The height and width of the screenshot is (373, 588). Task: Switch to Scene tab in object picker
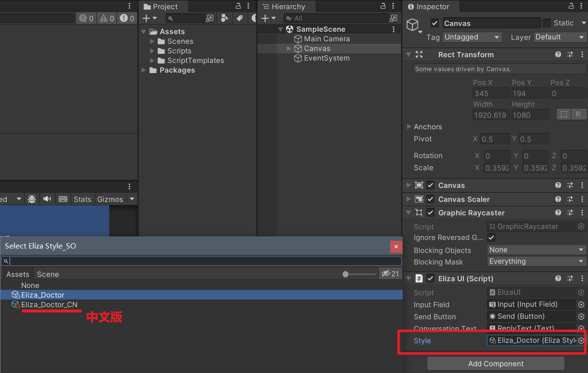48,274
